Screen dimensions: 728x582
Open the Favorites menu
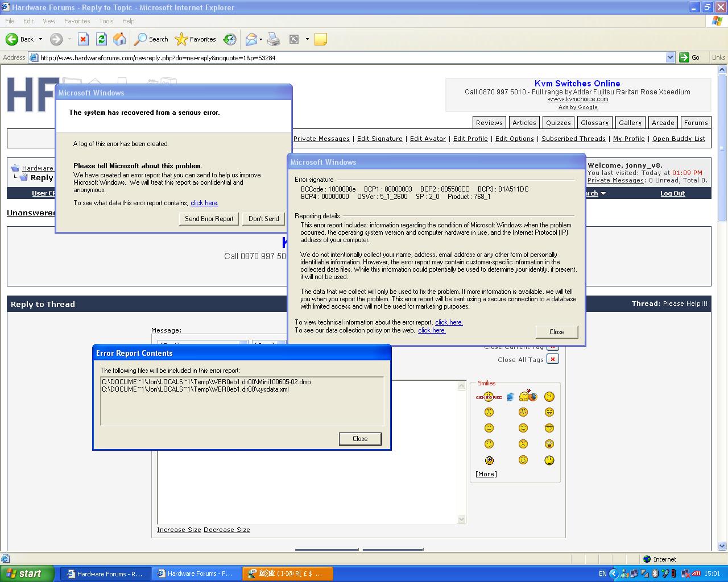pos(77,21)
